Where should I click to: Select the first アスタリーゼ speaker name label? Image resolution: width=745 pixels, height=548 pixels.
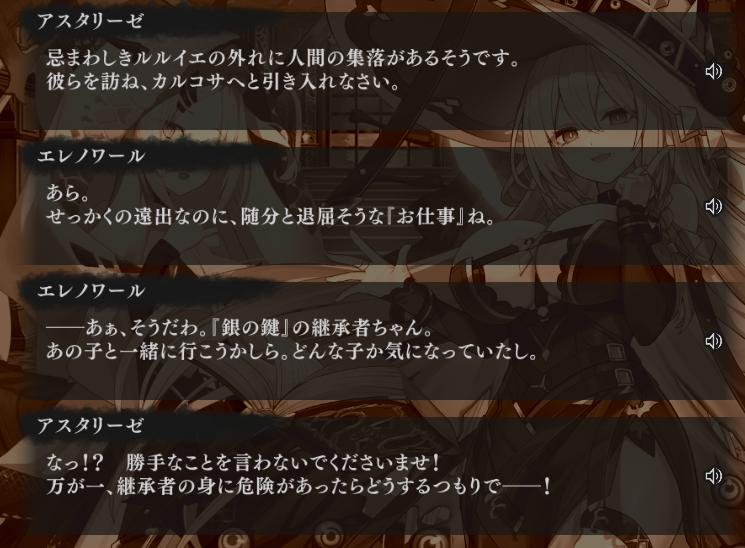[90, 21]
